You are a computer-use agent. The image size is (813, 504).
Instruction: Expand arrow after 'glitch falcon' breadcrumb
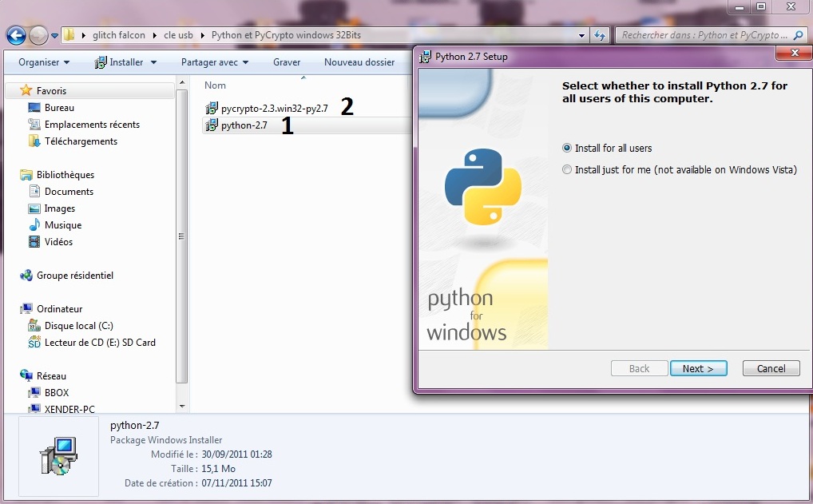tap(154, 35)
